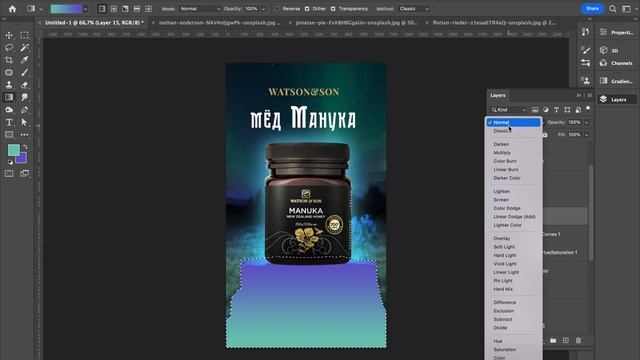Click the gradient preview swatch in options bar
Screen dimensions: 640x360
[66, 9]
